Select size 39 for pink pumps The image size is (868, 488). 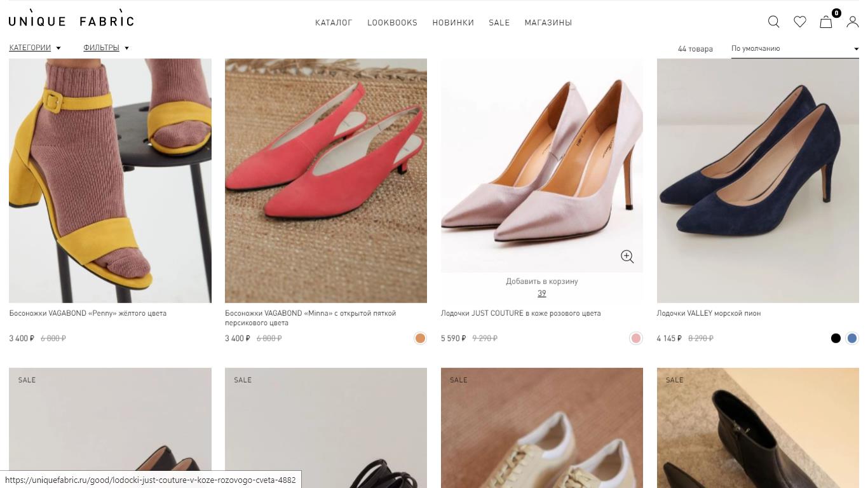click(542, 293)
